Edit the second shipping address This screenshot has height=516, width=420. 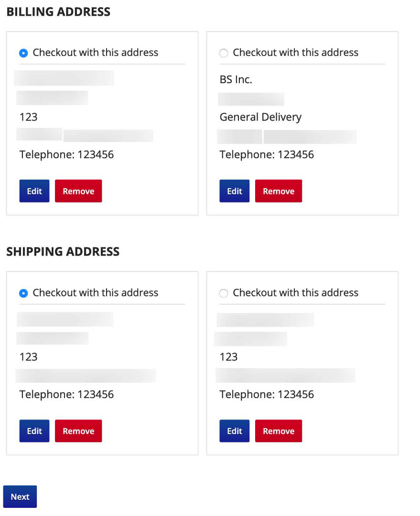click(234, 431)
